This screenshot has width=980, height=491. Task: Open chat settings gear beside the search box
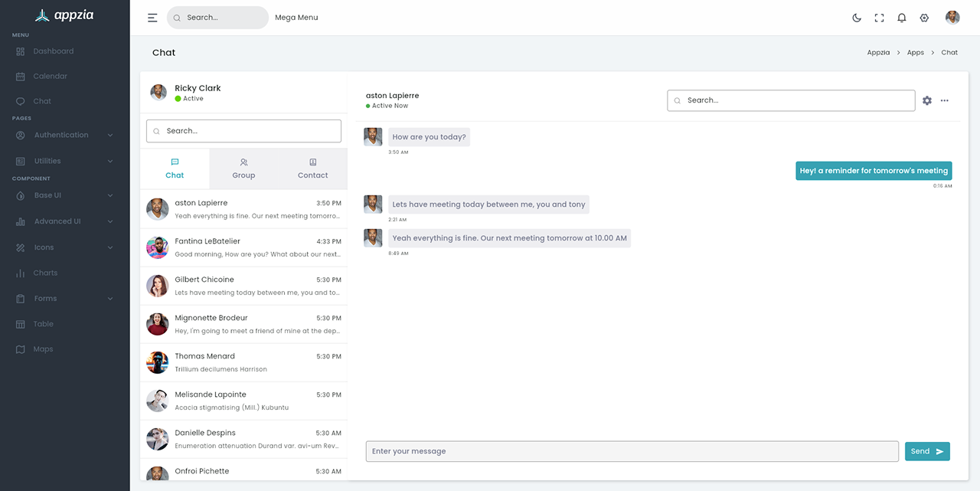[x=927, y=100]
